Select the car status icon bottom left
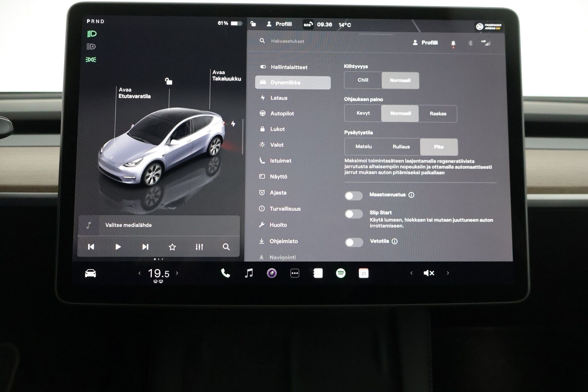 click(x=91, y=273)
